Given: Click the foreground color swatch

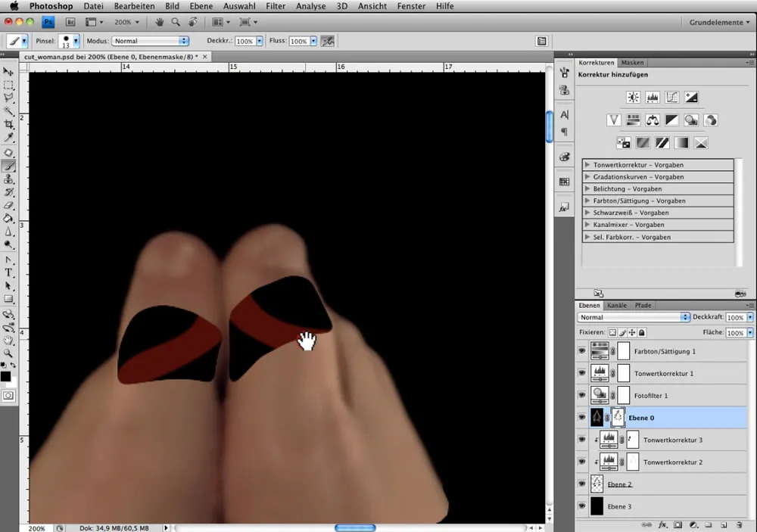Looking at the screenshot, I should coord(5,376).
